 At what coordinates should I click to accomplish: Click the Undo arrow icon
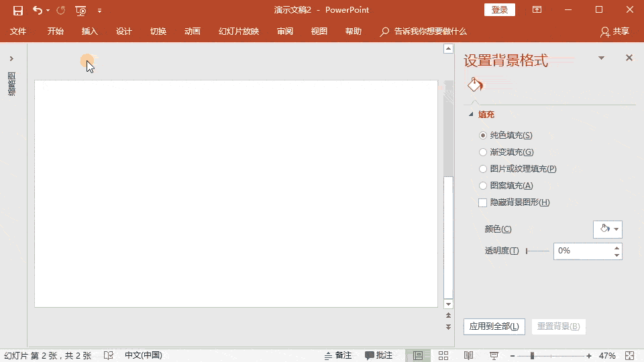pyautogui.click(x=37, y=10)
